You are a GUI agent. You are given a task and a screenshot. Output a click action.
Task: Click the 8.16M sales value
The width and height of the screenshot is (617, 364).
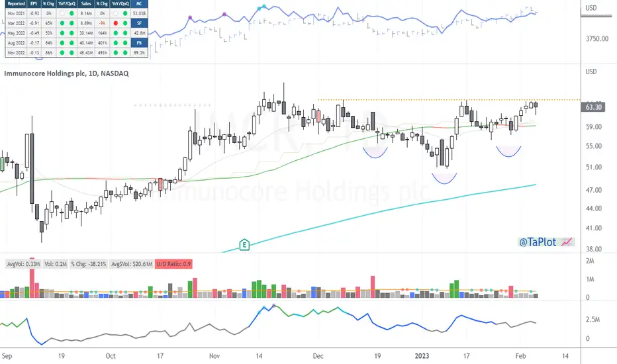click(86, 13)
